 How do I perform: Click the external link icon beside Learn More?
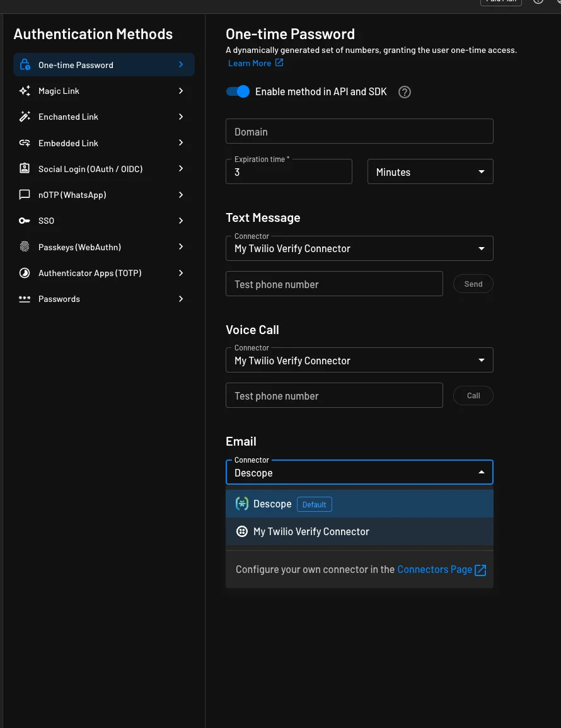[279, 62]
